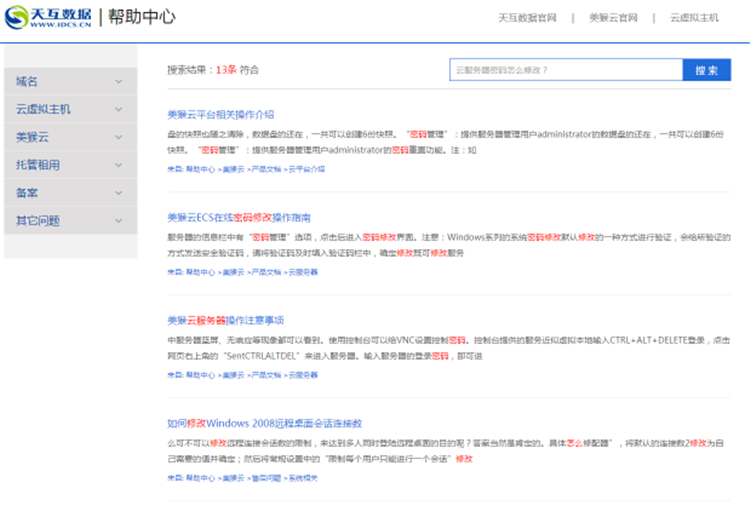Select 其它问题 in the sidebar menu
Screen dimensions: 750x505
click(x=71, y=220)
